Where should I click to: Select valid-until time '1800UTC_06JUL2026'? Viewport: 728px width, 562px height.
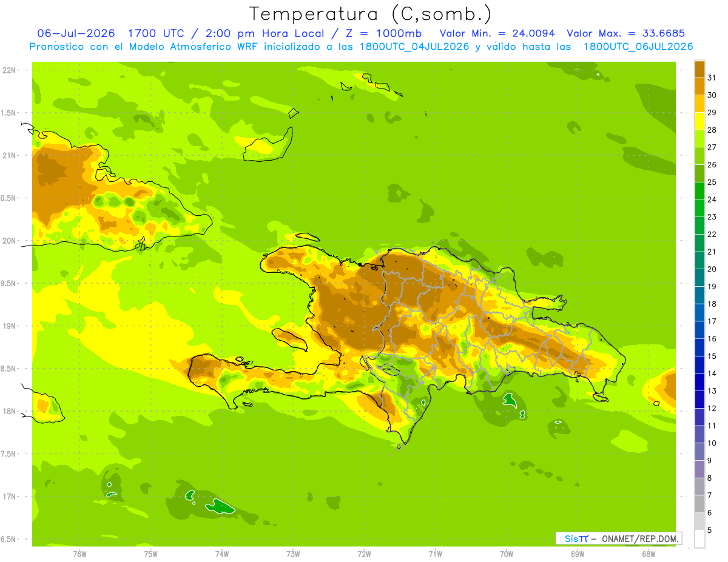[x=638, y=47]
